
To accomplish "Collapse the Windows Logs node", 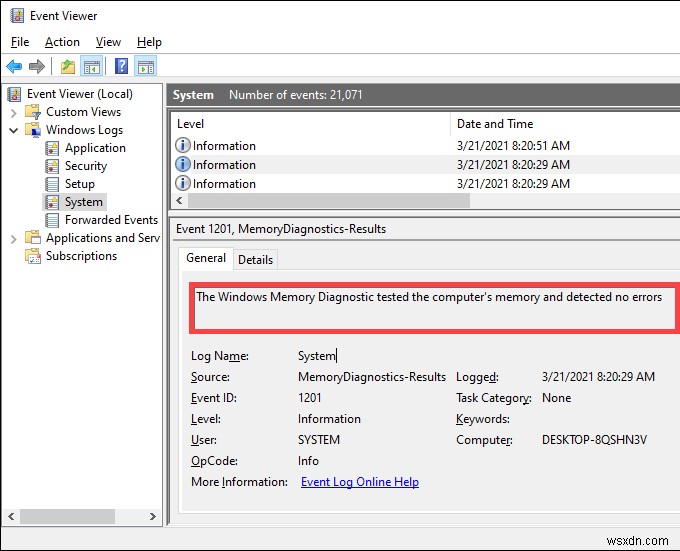I will [13, 130].
